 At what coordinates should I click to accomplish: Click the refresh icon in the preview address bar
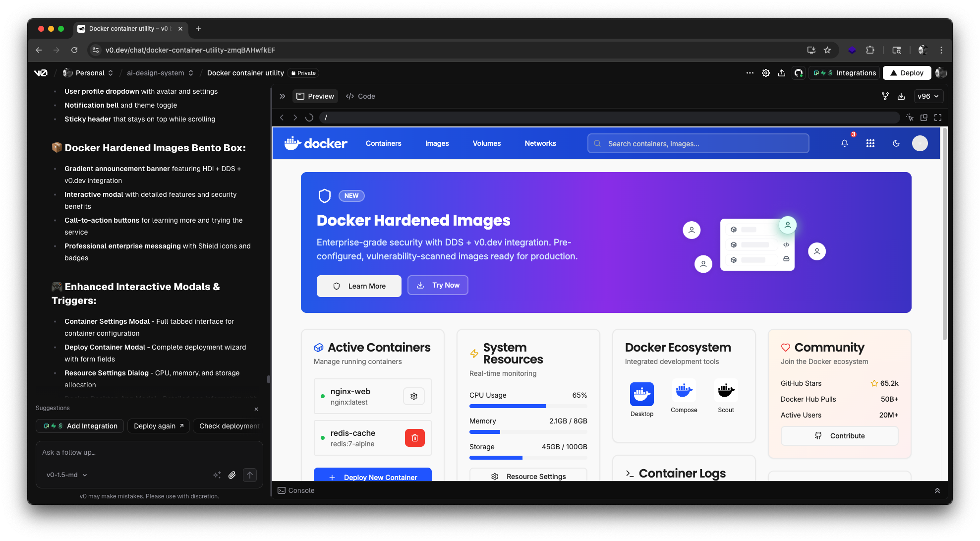point(309,117)
